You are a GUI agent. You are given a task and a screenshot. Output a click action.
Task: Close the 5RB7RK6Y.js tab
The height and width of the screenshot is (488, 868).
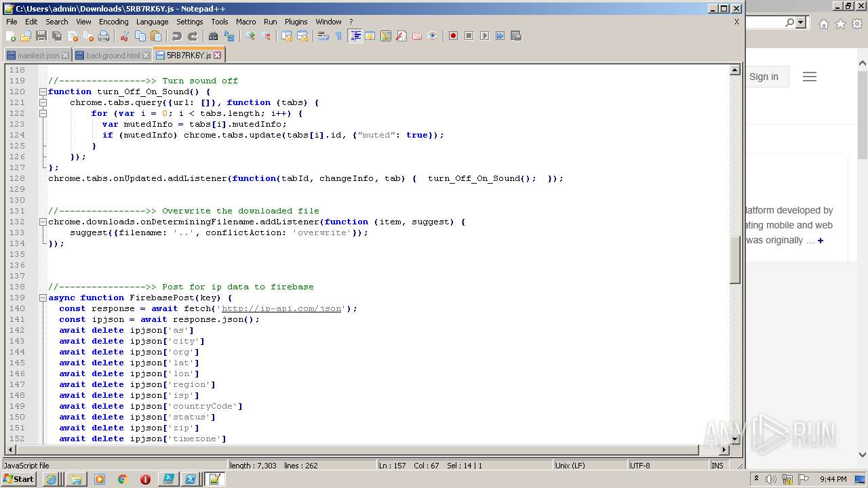click(x=218, y=56)
